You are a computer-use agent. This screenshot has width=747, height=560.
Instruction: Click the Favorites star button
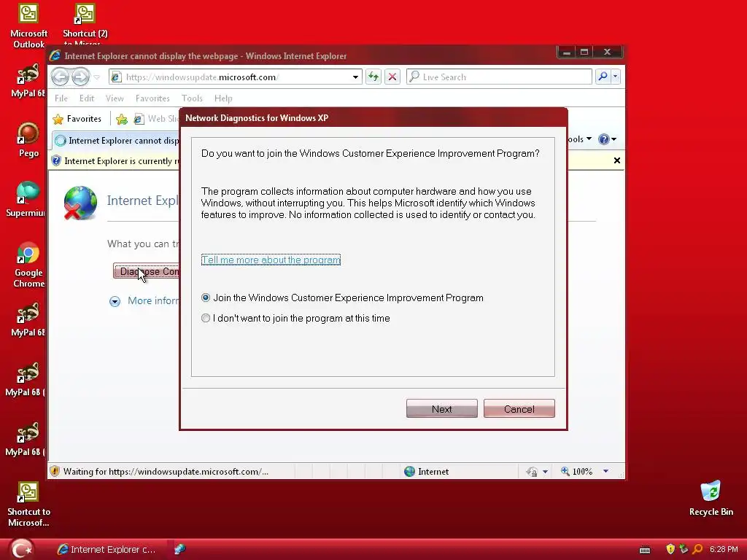tap(77, 119)
